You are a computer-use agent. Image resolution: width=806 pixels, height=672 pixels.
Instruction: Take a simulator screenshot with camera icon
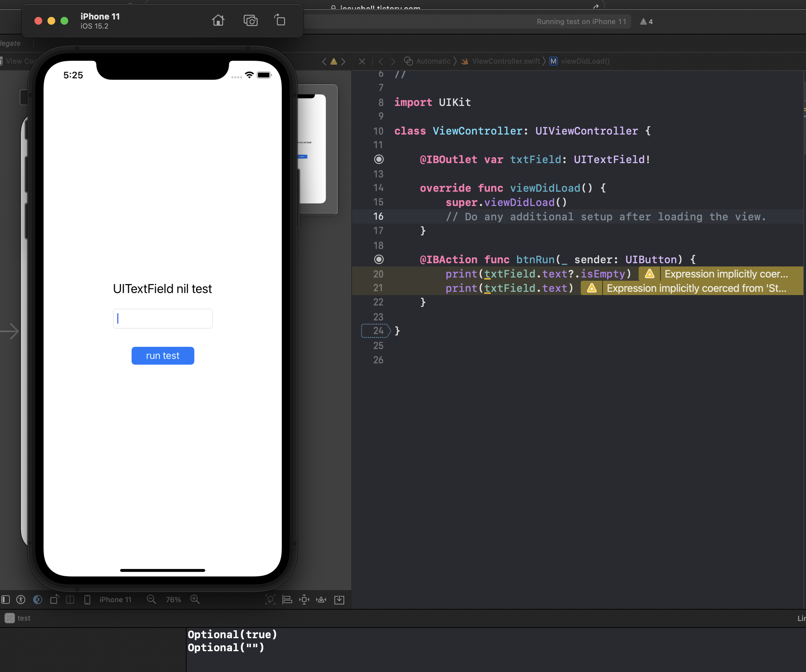click(250, 20)
